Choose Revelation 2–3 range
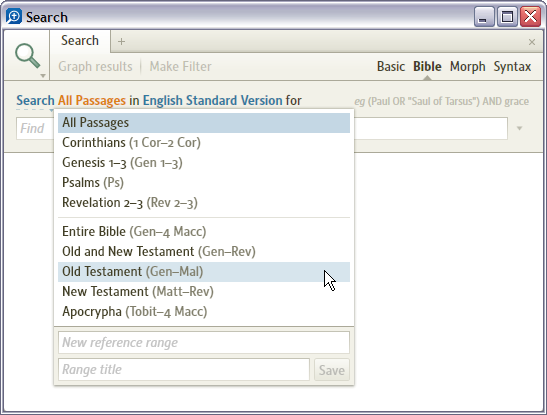 coord(204,203)
